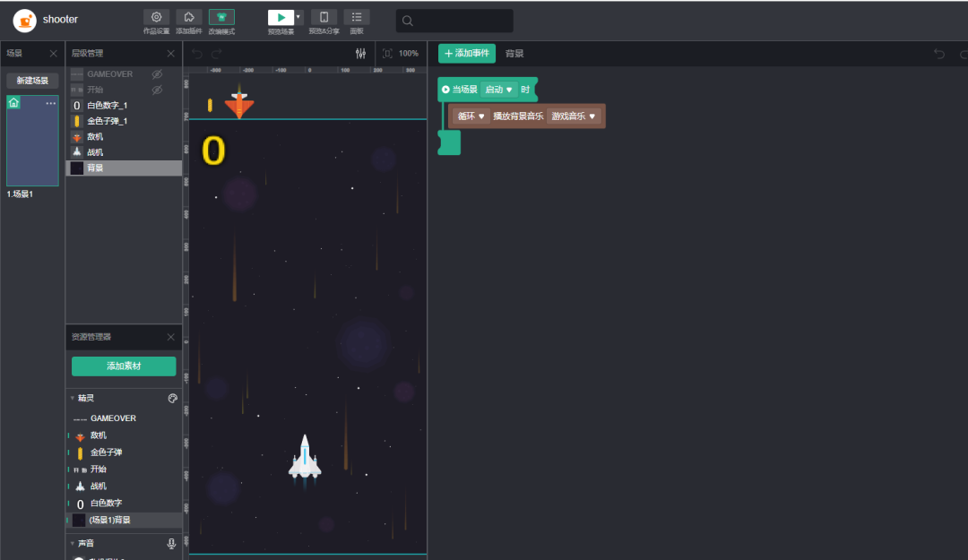
Task: Select the 背景 layer in layer manager
Action: click(x=124, y=168)
